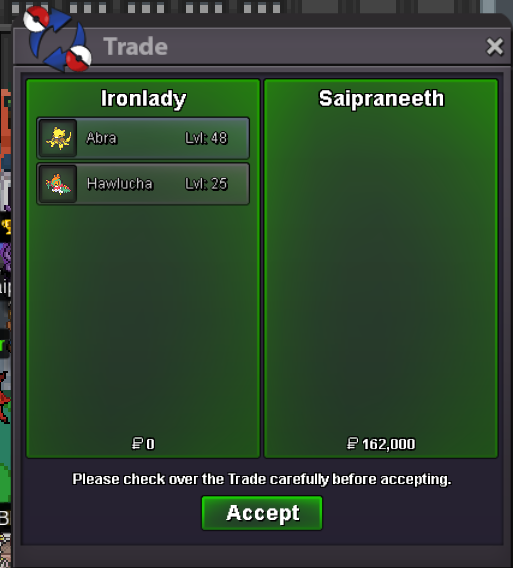The image size is (513, 568).
Task: Click the Hawlucha name label
Action: pyautogui.click(x=120, y=184)
